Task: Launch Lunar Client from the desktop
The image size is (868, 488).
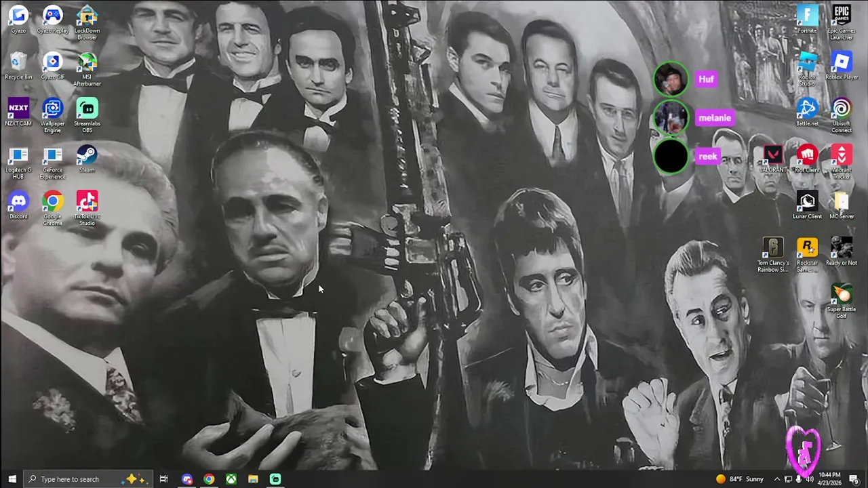Action: tap(807, 205)
